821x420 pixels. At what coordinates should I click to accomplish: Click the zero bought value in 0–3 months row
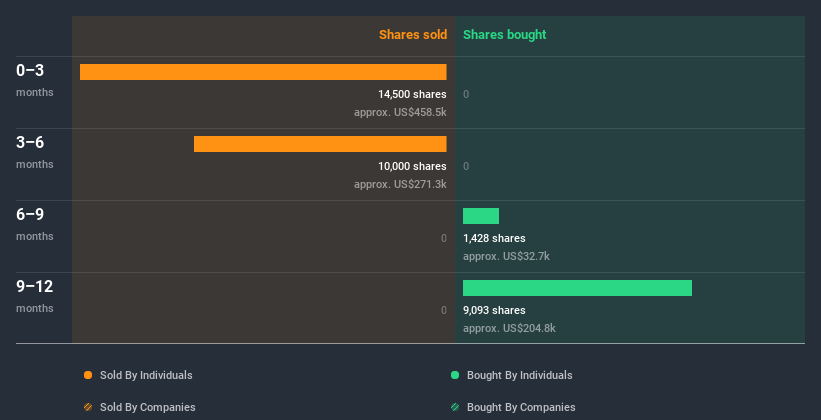(466, 94)
